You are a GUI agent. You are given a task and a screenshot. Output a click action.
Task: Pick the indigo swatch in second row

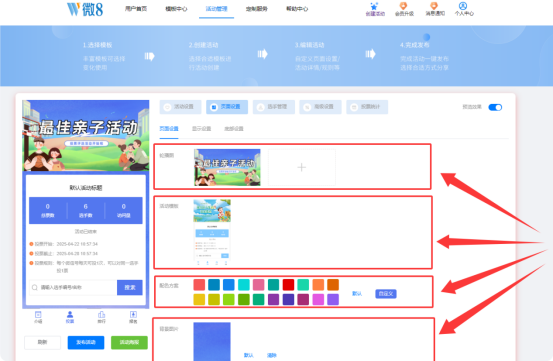tap(288, 299)
